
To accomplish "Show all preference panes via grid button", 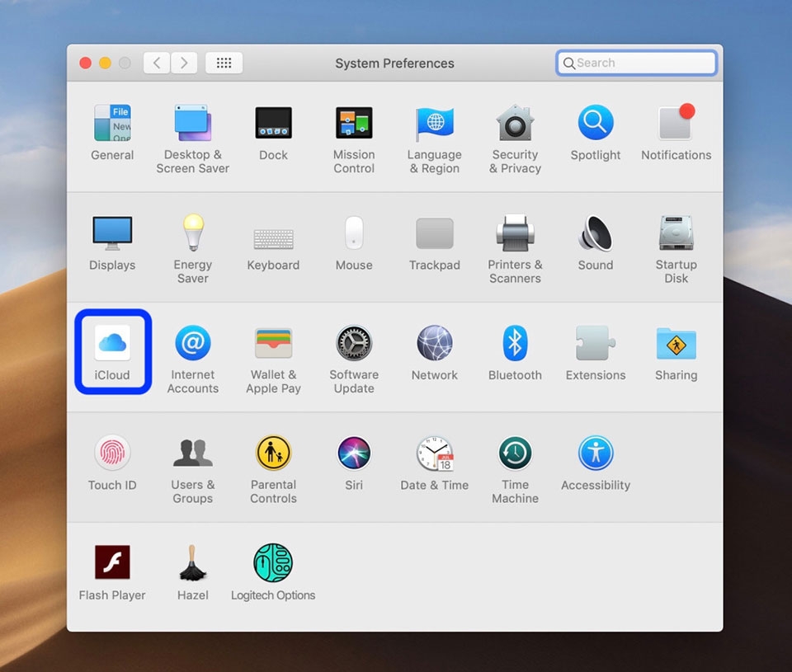I will pos(224,63).
